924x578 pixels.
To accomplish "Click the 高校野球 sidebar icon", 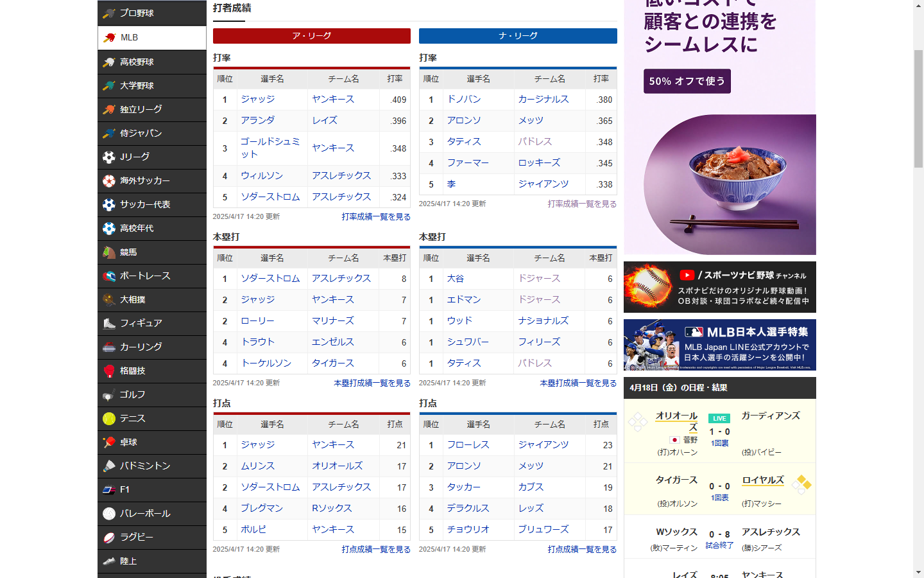I will click(x=109, y=62).
